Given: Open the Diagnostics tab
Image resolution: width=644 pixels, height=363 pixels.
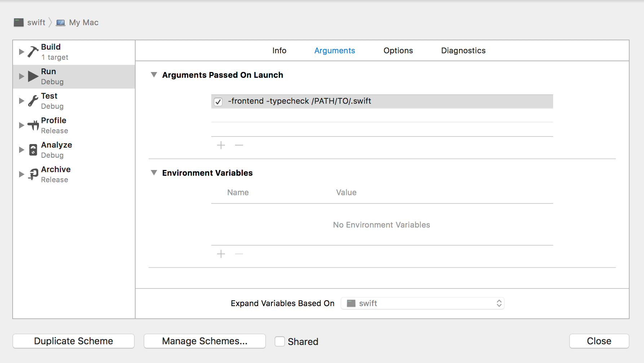Looking at the screenshot, I should point(463,51).
